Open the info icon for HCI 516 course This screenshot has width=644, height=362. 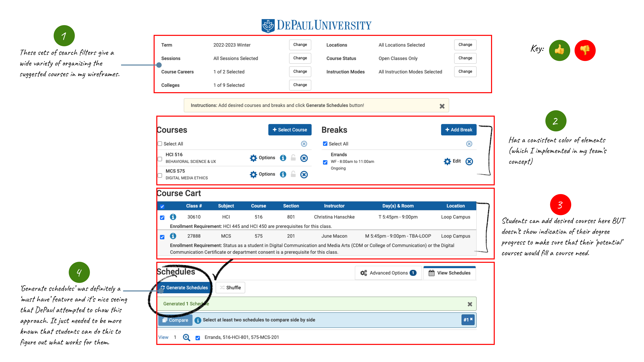coord(283,158)
